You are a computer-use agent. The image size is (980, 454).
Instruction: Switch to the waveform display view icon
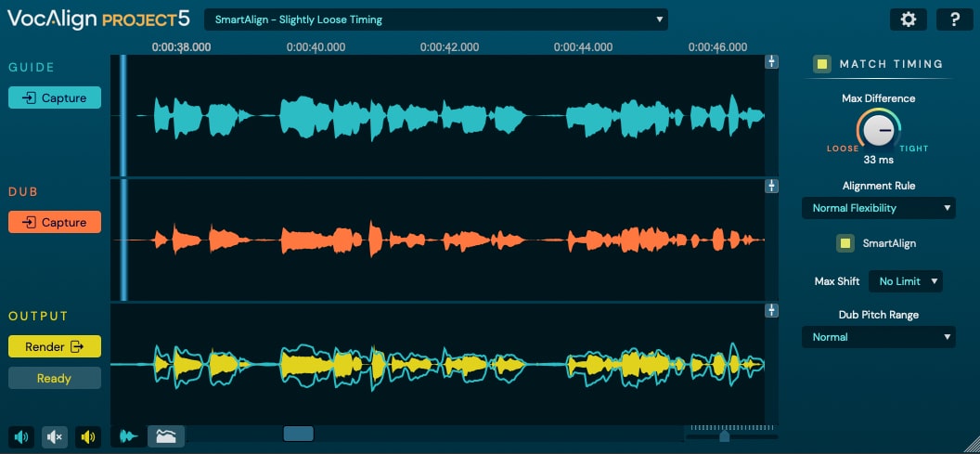click(129, 435)
